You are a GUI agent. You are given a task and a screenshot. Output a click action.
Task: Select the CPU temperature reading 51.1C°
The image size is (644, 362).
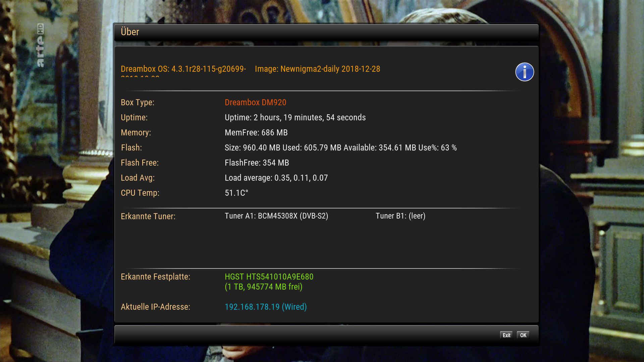[236, 193]
